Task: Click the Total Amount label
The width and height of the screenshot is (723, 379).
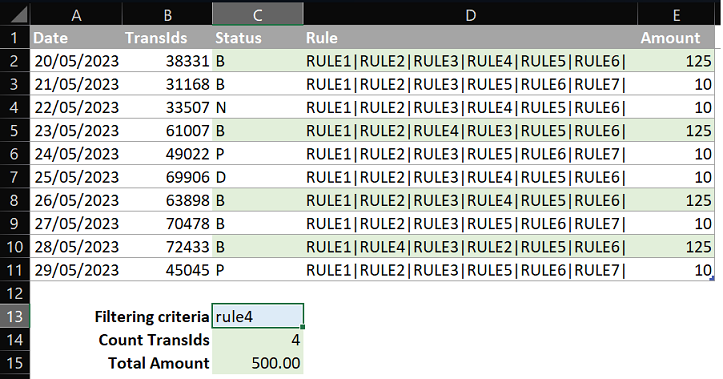Action: [159, 363]
